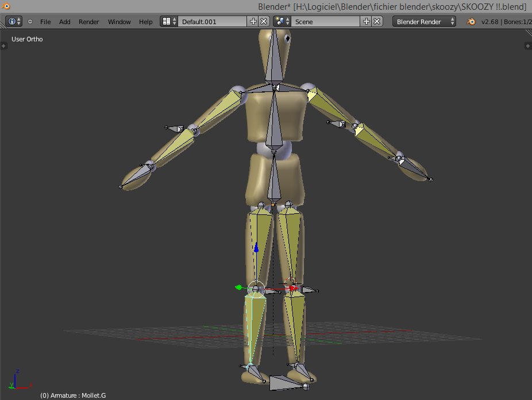Delete the current Scene datablock
Screen dimensions: 532x400
(x=377, y=21)
